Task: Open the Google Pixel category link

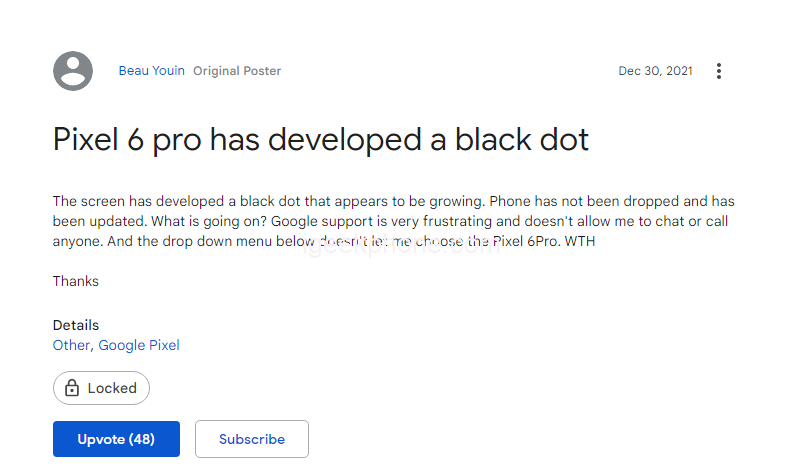Action: (x=139, y=345)
